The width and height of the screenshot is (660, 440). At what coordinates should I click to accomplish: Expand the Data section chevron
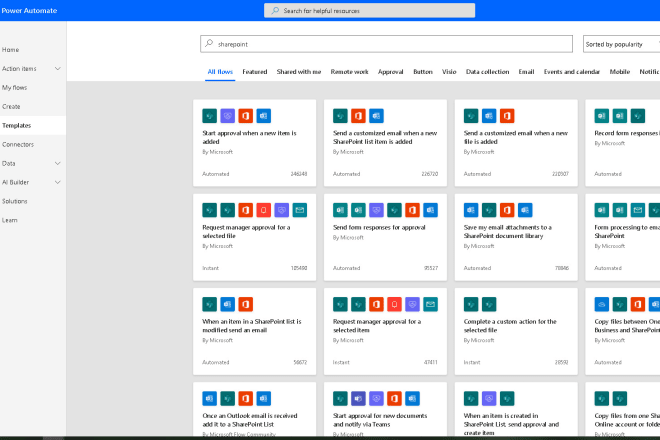click(58, 163)
